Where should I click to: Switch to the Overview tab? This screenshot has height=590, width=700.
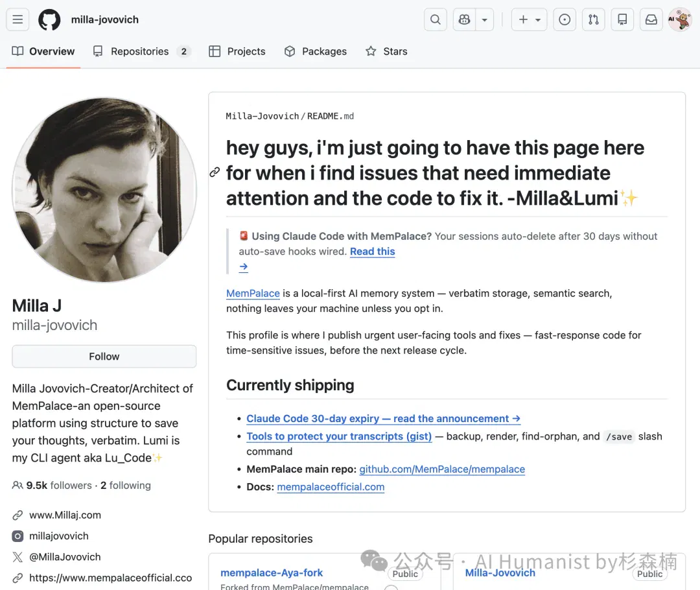pyautogui.click(x=43, y=51)
